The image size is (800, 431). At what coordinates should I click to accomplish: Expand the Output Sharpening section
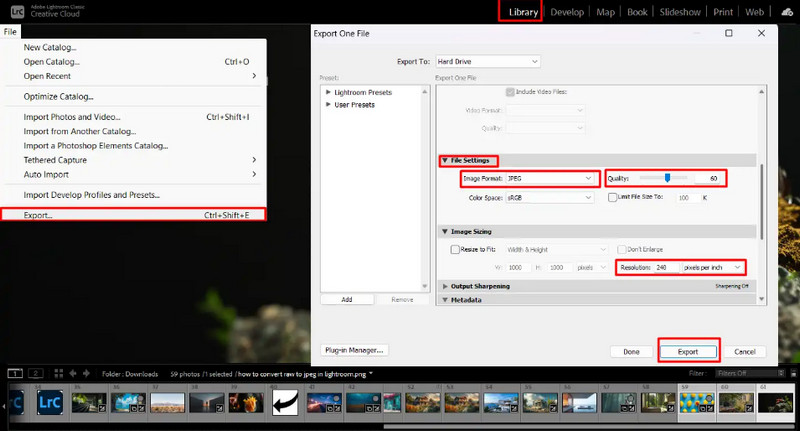(445, 287)
